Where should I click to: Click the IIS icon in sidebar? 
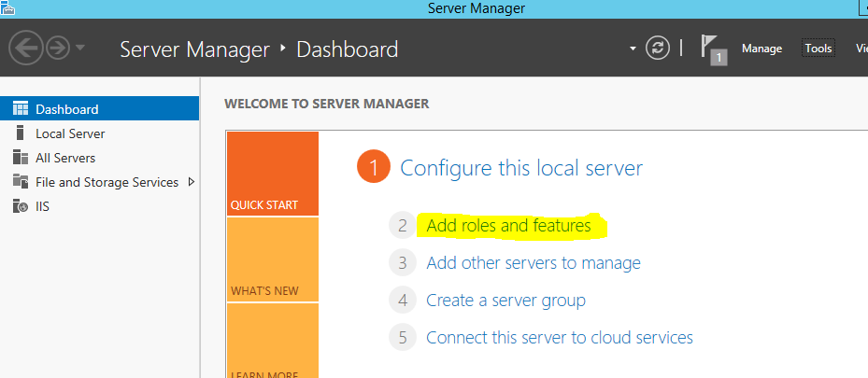[x=21, y=206]
